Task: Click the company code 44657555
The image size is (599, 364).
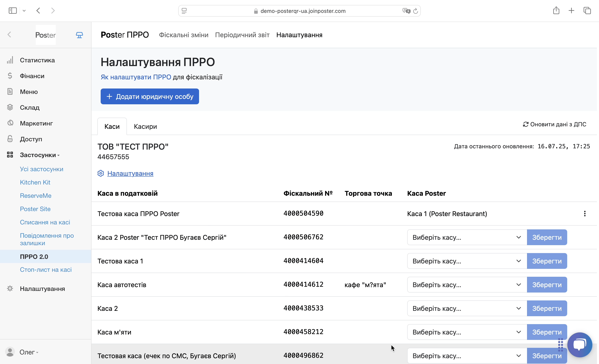Action: click(x=113, y=157)
